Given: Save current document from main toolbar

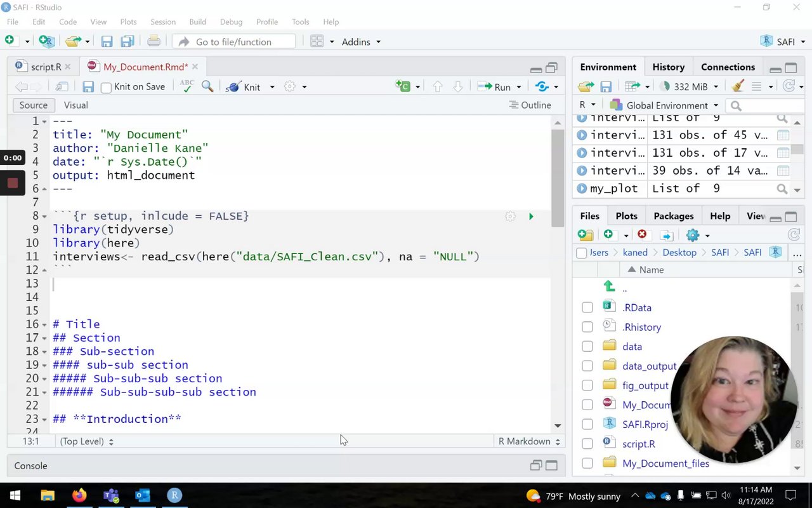Looking at the screenshot, I should [107, 42].
